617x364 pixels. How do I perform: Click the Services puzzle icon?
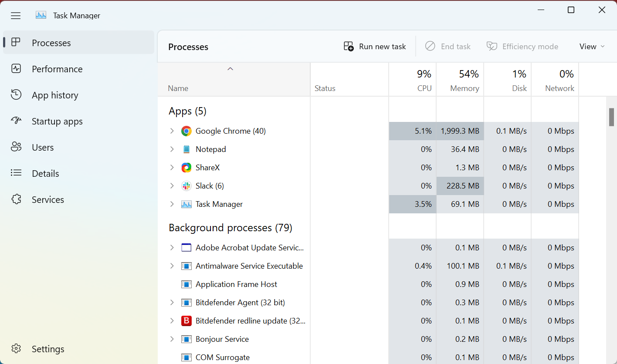tap(16, 199)
